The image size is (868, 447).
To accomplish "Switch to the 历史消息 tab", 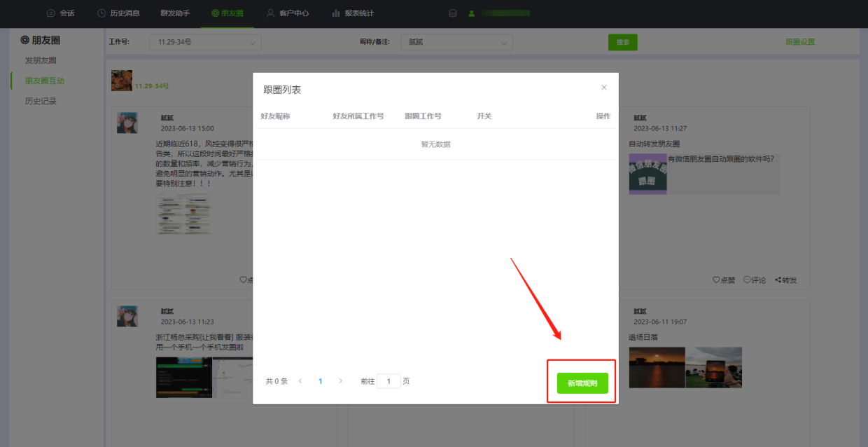I will [x=118, y=13].
